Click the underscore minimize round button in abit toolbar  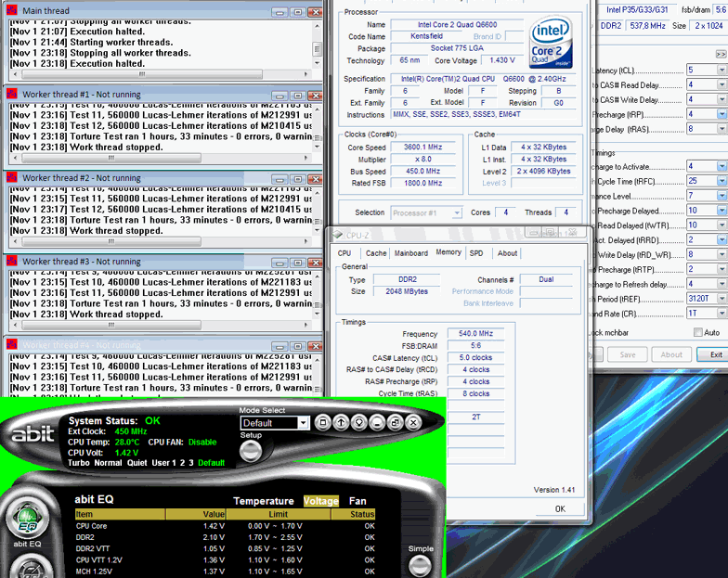[377, 422]
